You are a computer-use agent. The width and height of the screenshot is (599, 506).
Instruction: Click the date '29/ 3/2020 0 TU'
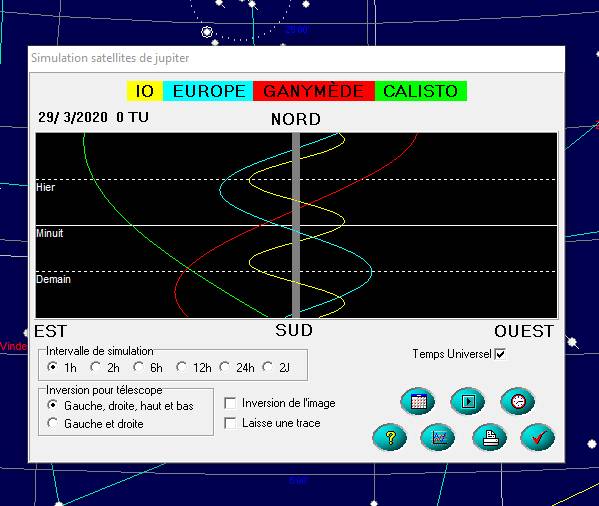pyautogui.click(x=93, y=117)
